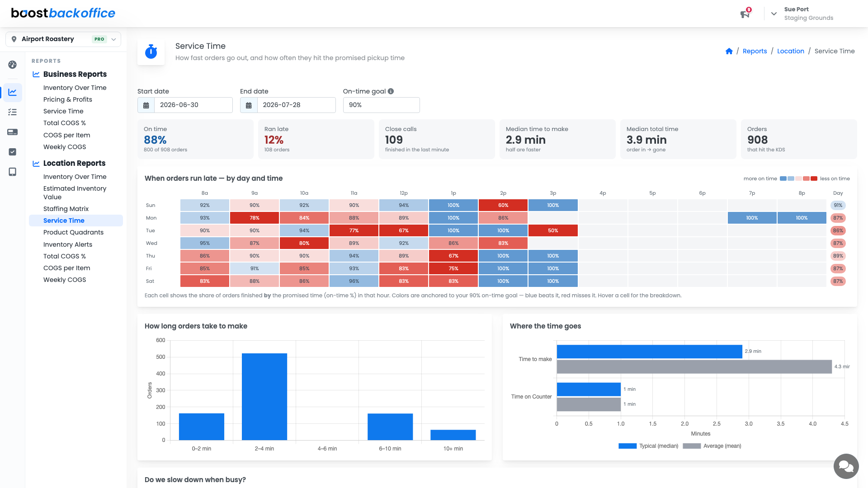Collapse the Business Reports section

pyautogui.click(x=75, y=75)
